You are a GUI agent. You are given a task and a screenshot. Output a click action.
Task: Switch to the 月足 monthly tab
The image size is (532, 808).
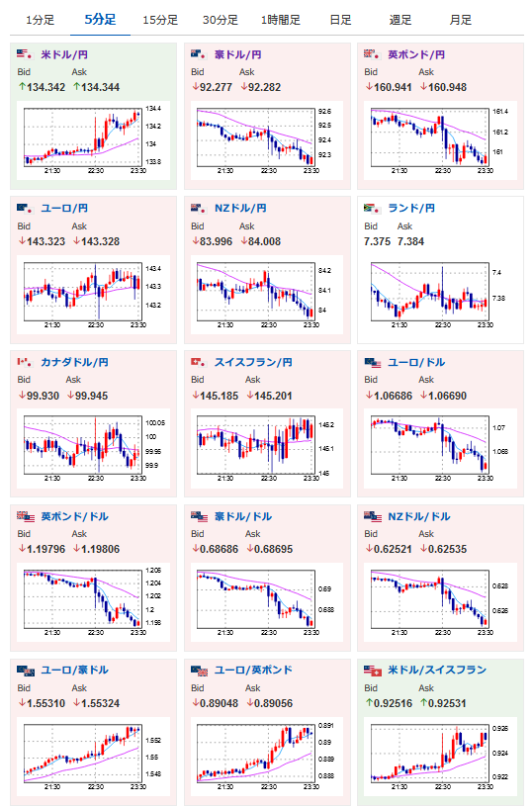(461, 20)
